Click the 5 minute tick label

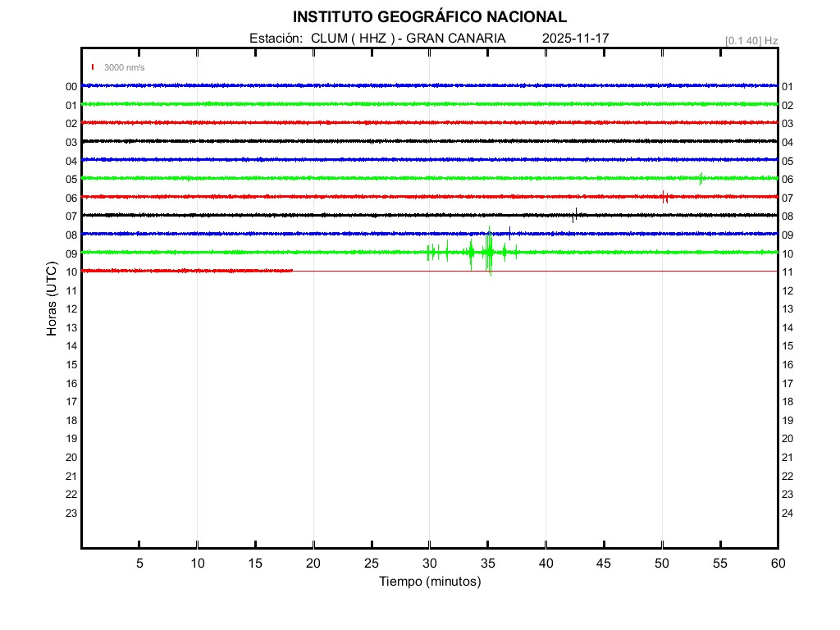coord(139,564)
